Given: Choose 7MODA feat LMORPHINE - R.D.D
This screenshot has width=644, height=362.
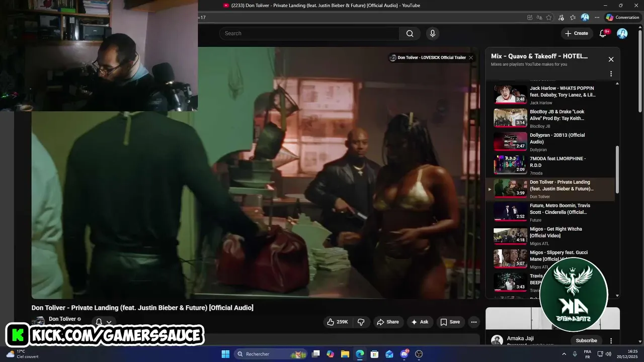Looking at the screenshot, I should (x=550, y=165).
